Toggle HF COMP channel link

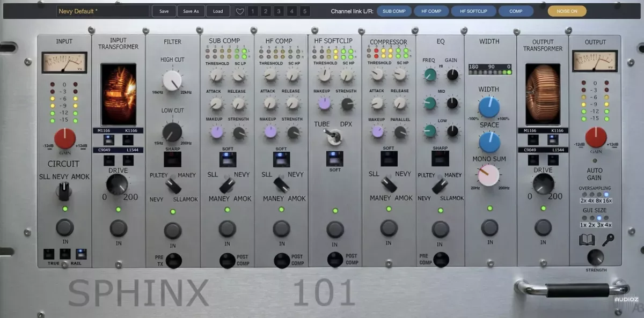pyautogui.click(x=431, y=11)
